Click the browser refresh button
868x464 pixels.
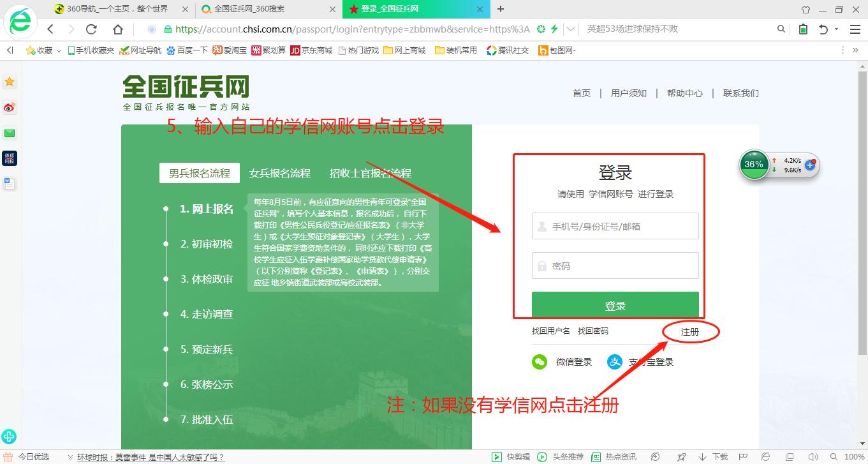point(91,29)
